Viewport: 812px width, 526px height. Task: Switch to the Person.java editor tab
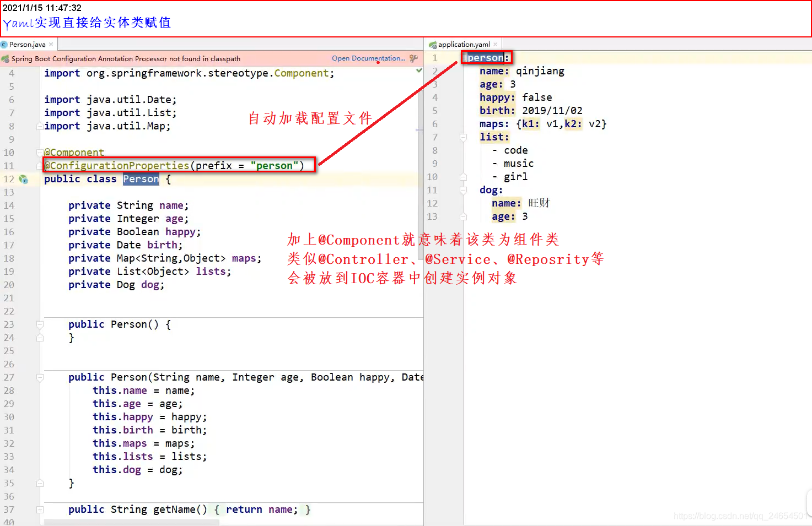(27, 45)
